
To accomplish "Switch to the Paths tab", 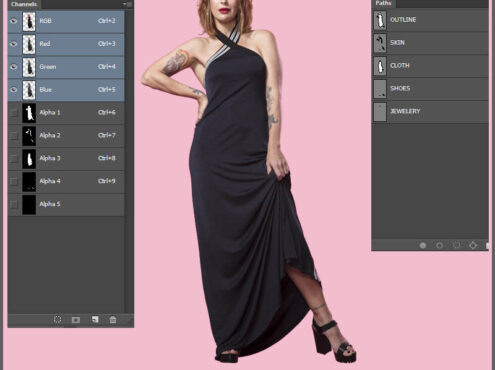I will [383, 3].
